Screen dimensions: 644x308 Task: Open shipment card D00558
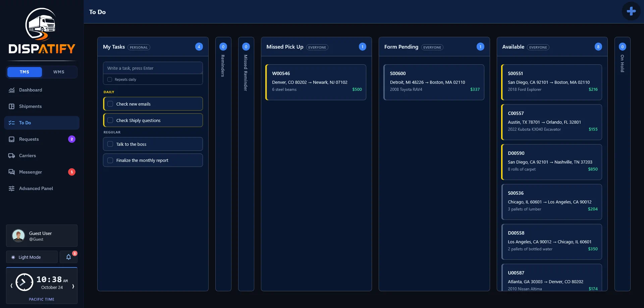click(551, 242)
